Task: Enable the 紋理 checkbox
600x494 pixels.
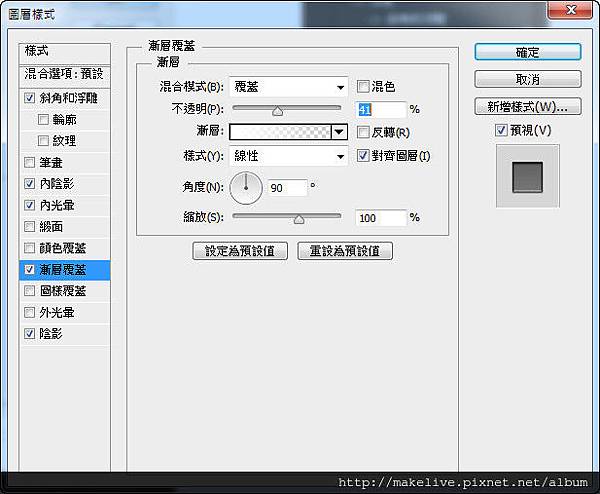Action: (x=43, y=141)
